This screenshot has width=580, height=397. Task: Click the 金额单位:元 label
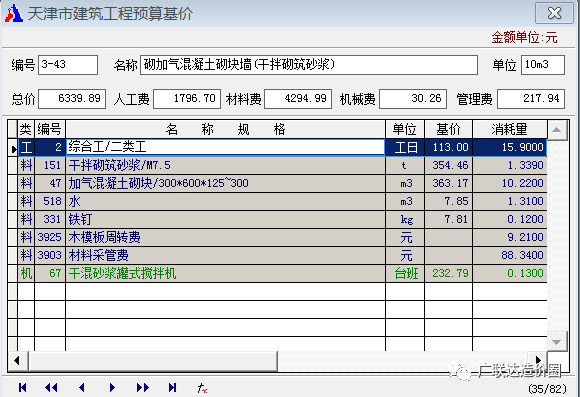(525, 37)
